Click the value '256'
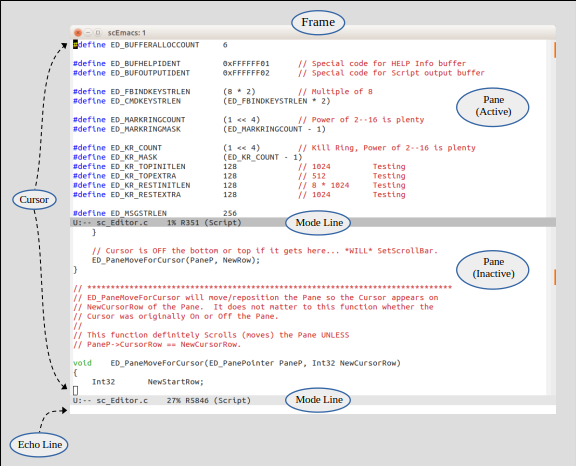The height and width of the screenshot is (466, 576). click(x=230, y=213)
